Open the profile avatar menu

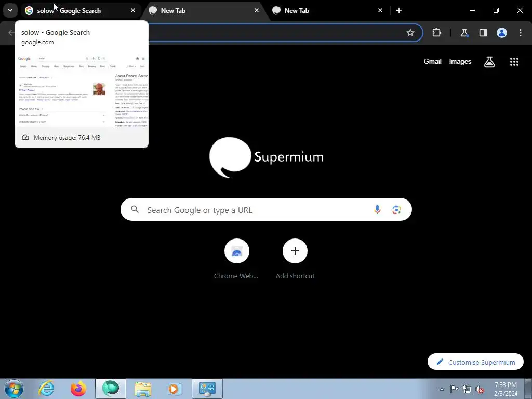click(502, 33)
